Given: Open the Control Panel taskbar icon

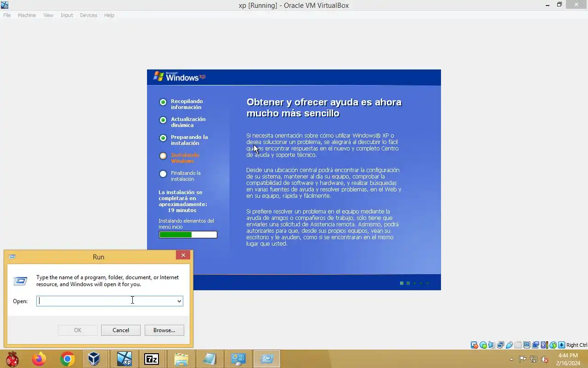Looking at the screenshot, I should pyautogui.click(x=238, y=359).
